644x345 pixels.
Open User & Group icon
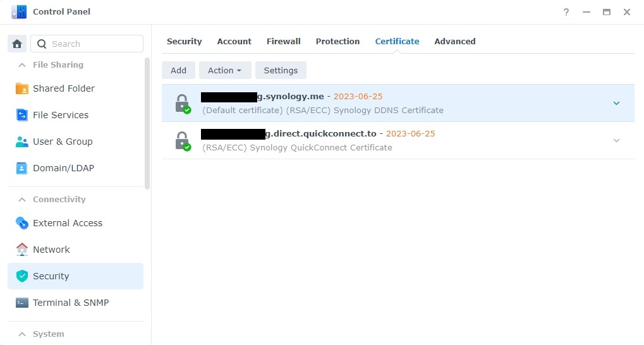tap(22, 142)
